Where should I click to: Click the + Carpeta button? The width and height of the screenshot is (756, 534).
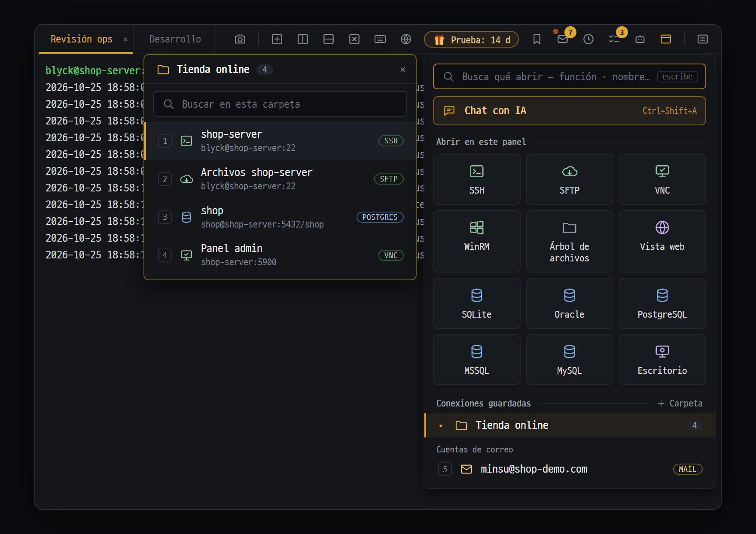(x=680, y=404)
